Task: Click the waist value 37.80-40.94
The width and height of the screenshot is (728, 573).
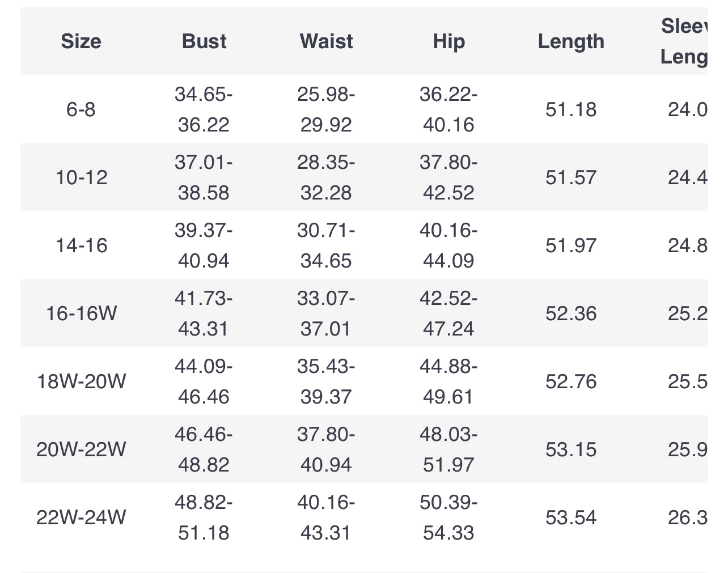Action: click(326, 449)
